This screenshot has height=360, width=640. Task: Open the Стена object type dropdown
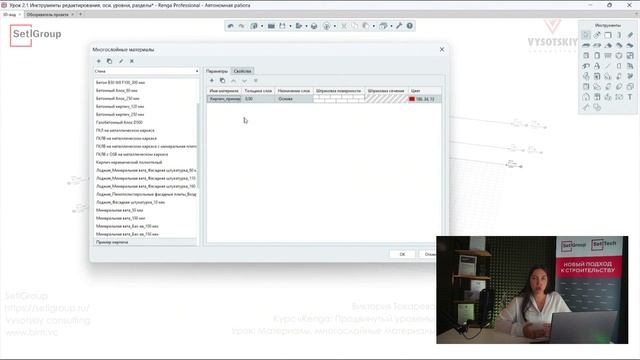[146, 71]
